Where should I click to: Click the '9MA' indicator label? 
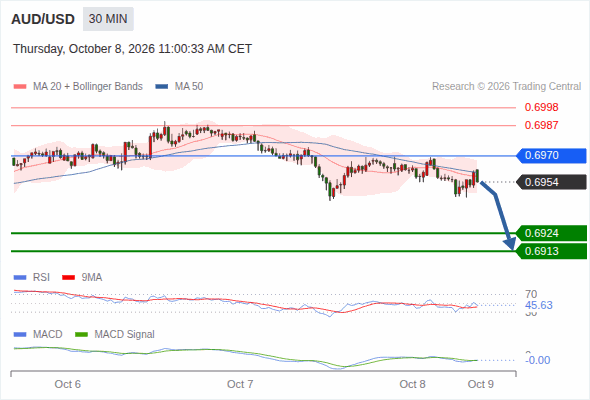tap(92, 278)
